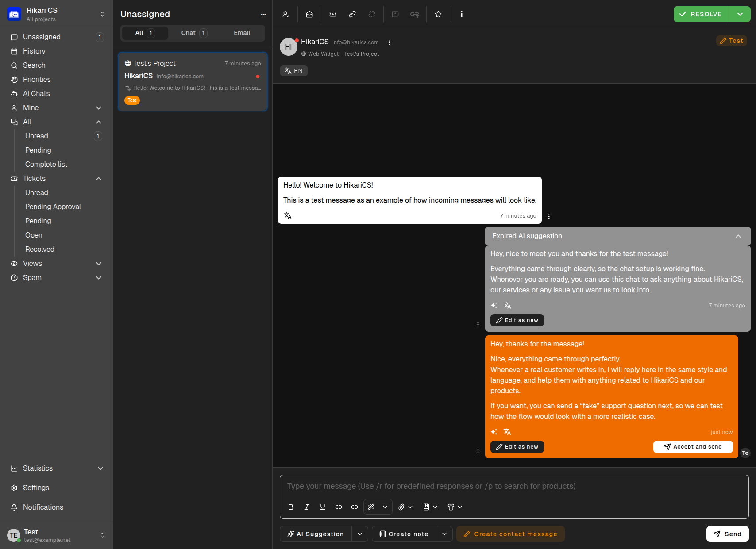This screenshot has height=549, width=756.
Task: Click the create ticket icon in toolbar
Action: (x=333, y=14)
